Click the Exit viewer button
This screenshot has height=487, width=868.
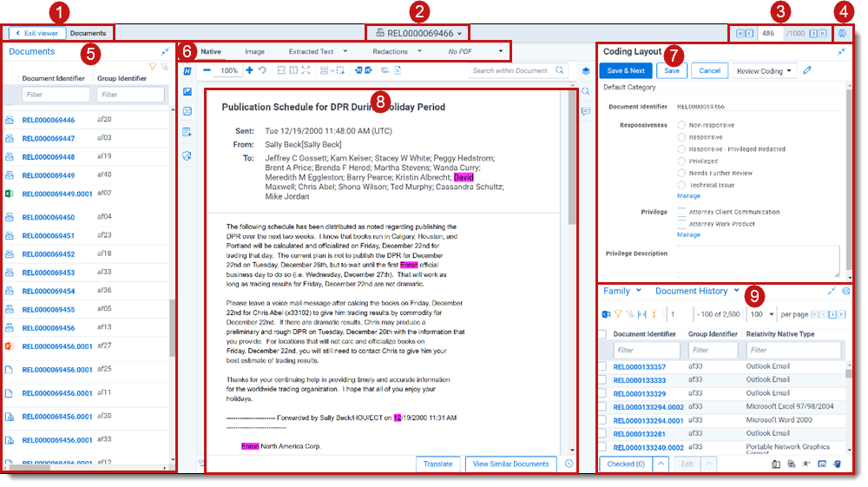tap(37, 33)
